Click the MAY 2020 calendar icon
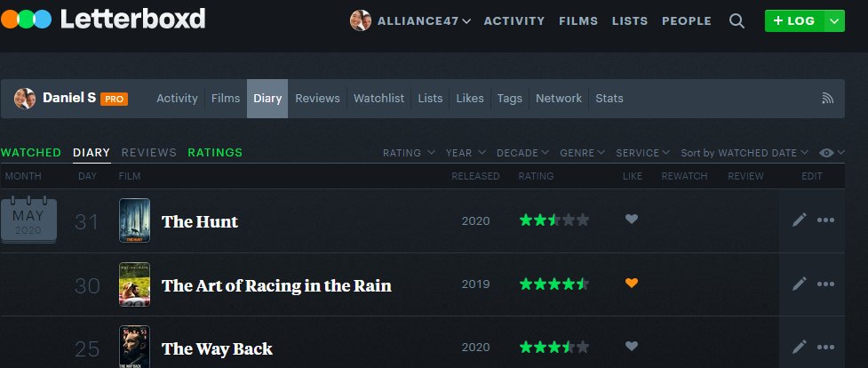868x368 pixels. point(28,220)
